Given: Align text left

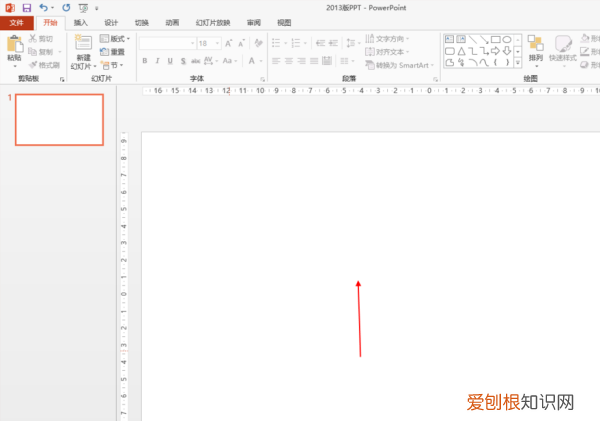Looking at the screenshot, I should coord(276,61).
